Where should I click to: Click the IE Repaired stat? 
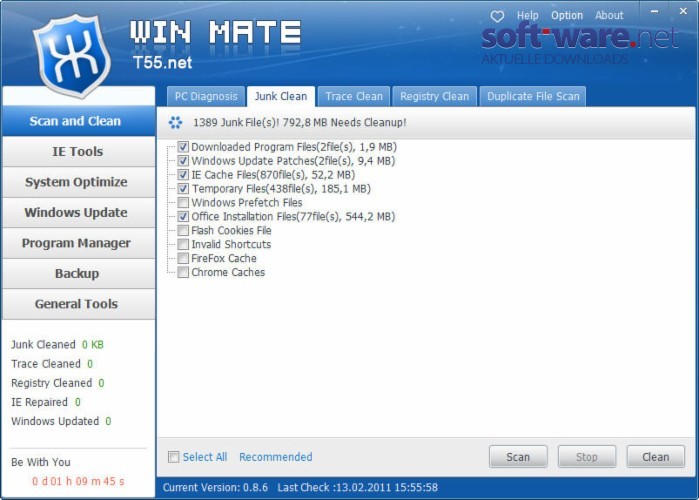point(46,402)
